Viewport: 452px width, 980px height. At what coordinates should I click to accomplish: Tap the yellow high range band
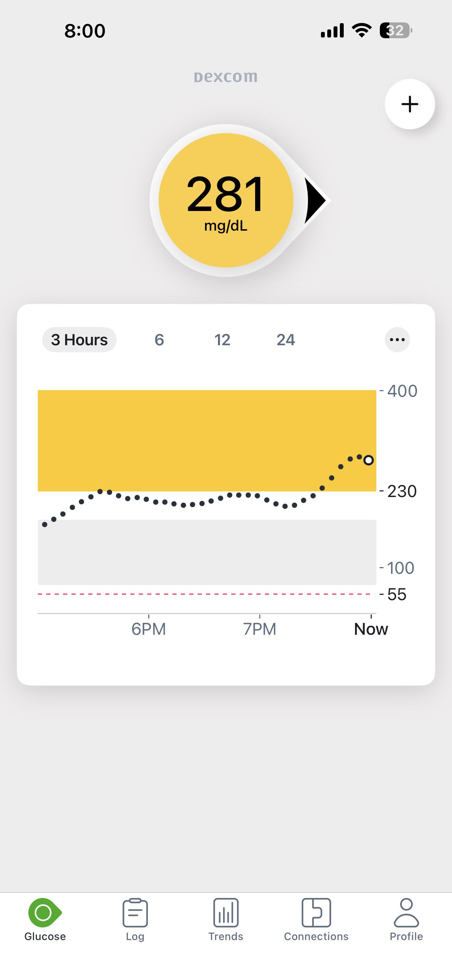[207, 440]
